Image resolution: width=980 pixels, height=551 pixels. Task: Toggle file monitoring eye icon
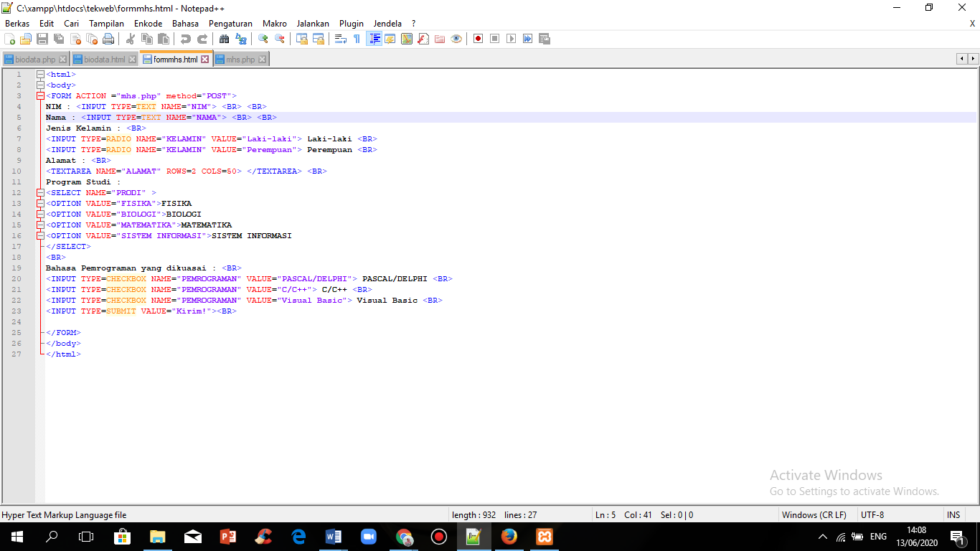[456, 39]
